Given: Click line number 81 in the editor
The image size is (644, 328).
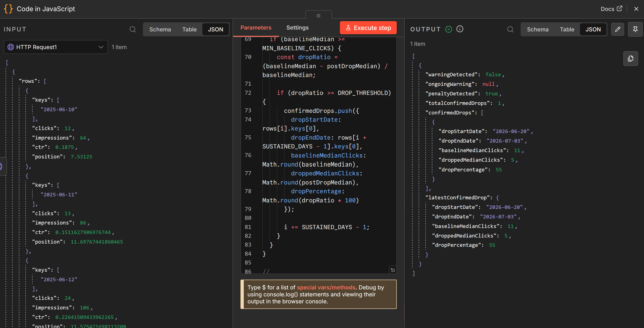Looking at the screenshot, I should click(248, 227).
